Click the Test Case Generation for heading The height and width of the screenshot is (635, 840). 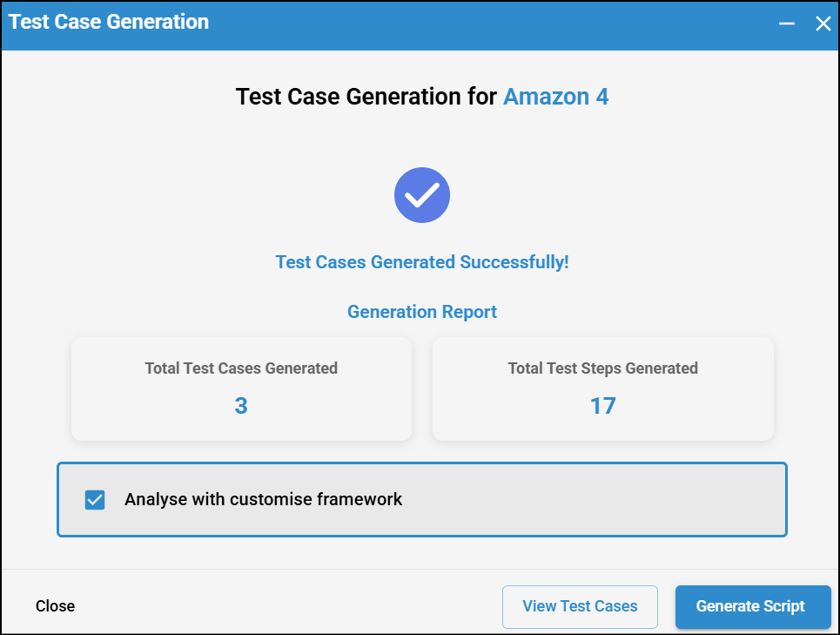pyautogui.click(x=366, y=96)
